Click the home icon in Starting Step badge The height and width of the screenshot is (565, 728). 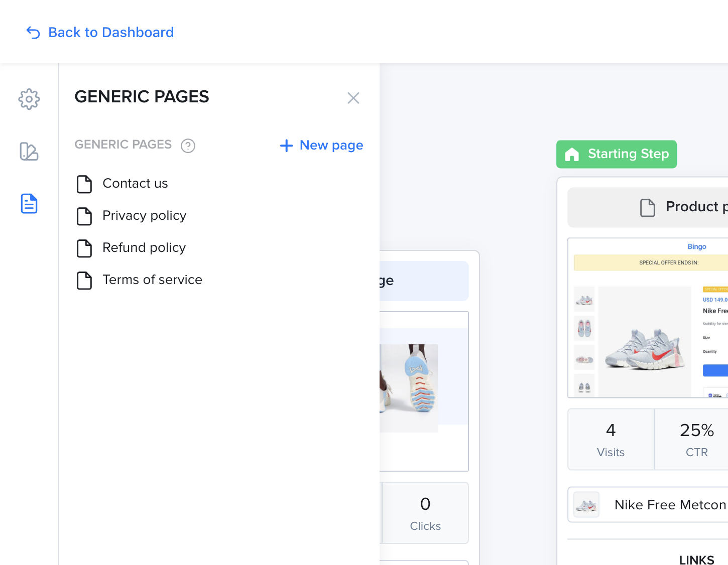(572, 154)
